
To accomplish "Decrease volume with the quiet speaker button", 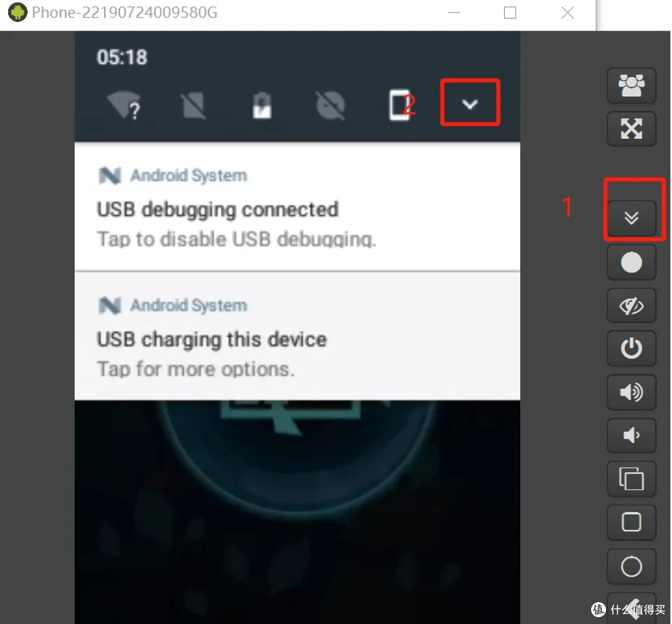I will click(x=632, y=435).
